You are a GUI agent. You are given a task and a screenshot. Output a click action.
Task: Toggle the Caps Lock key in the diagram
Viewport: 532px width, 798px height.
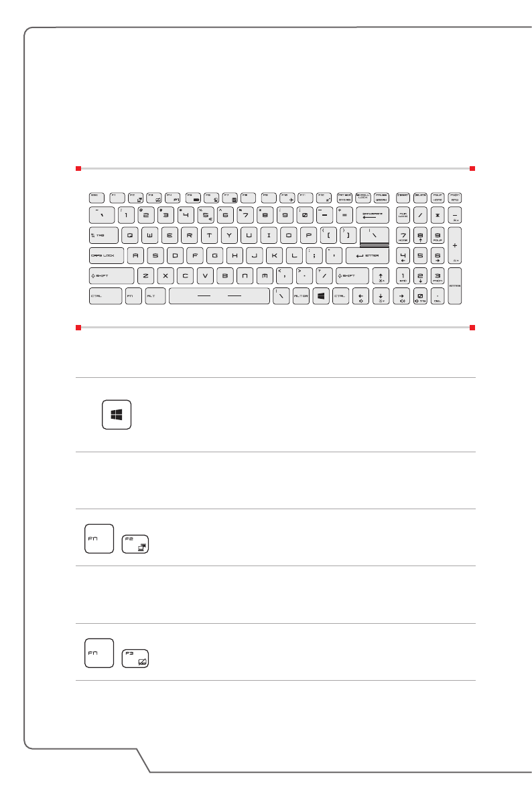(107, 255)
